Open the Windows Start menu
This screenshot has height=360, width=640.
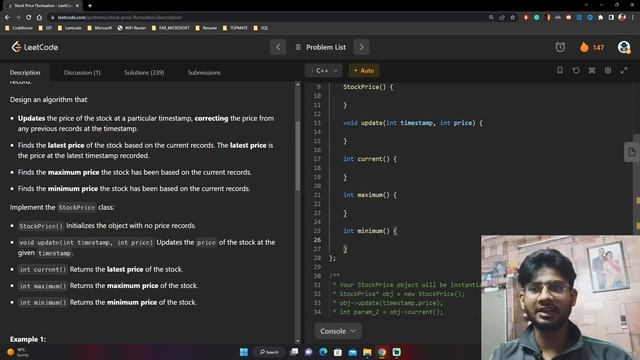coord(244,352)
